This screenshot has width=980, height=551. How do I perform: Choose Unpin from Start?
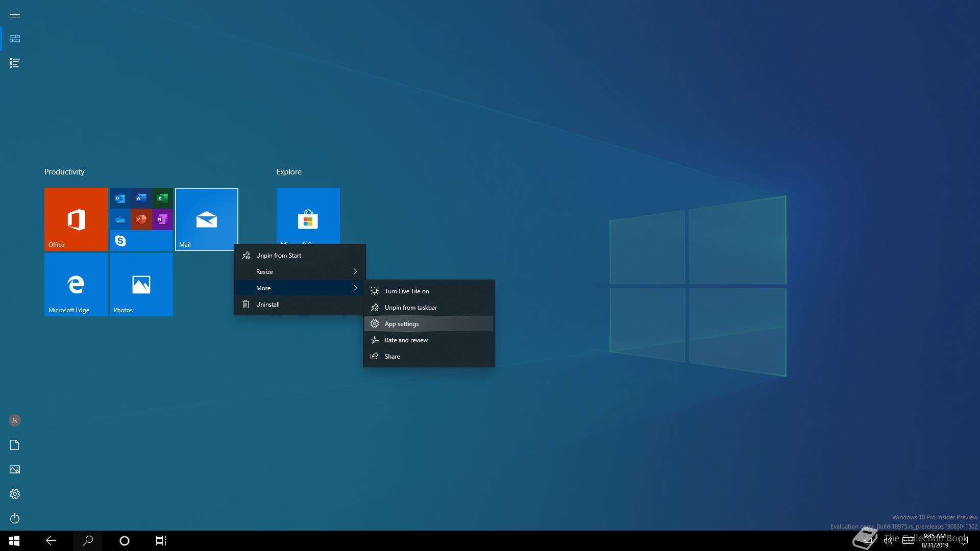pos(300,256)
